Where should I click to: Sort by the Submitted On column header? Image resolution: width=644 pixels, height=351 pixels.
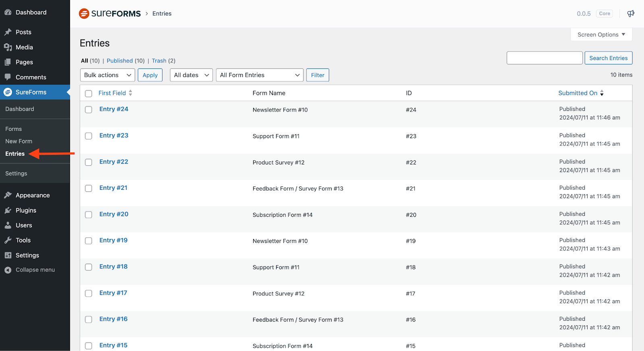click(x=578, y=93)
